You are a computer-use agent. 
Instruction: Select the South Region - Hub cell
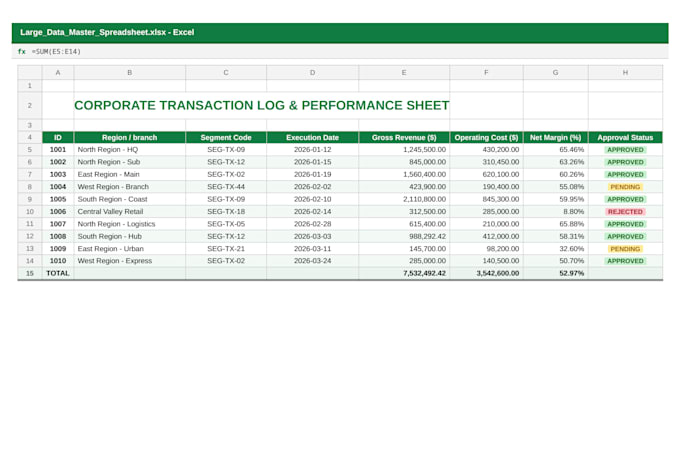coord(130,236)
